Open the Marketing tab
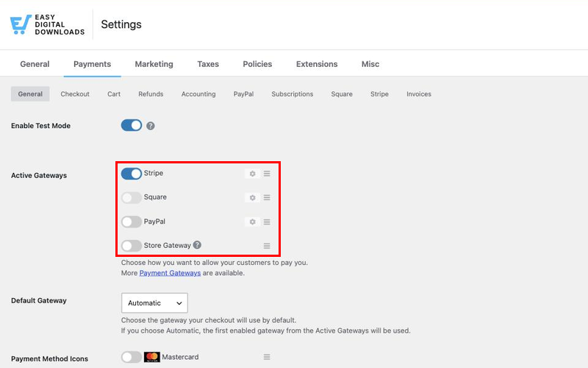Screen dimensions: 588x368 click(x=154, y=64)
